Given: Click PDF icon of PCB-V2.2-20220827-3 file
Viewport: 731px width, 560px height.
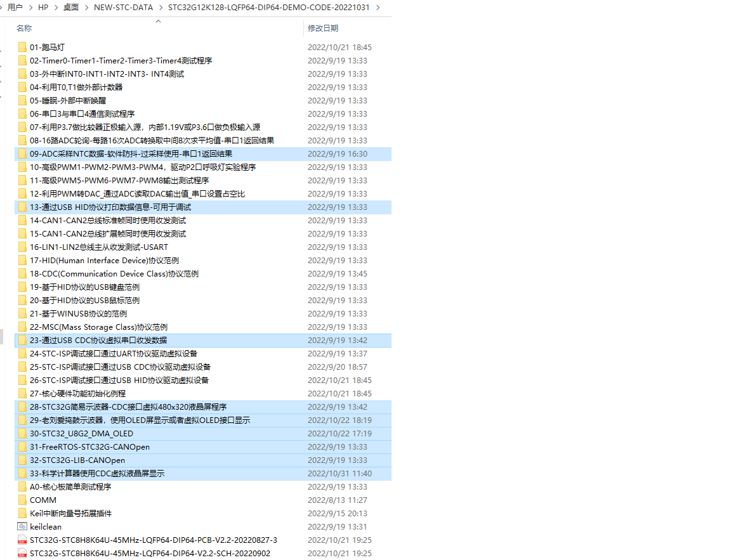Looking at the screenshot, I should pyautogui.click(x=22, y=540).
